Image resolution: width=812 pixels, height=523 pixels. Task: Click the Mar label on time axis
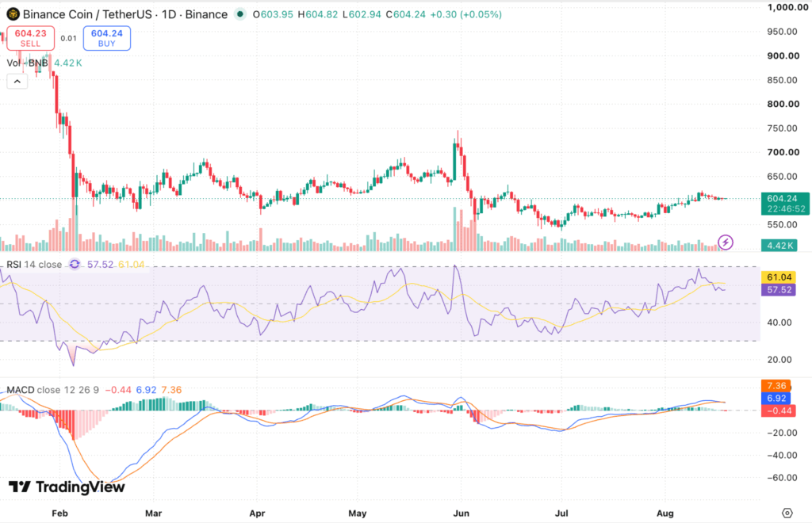tap(153, 513)
